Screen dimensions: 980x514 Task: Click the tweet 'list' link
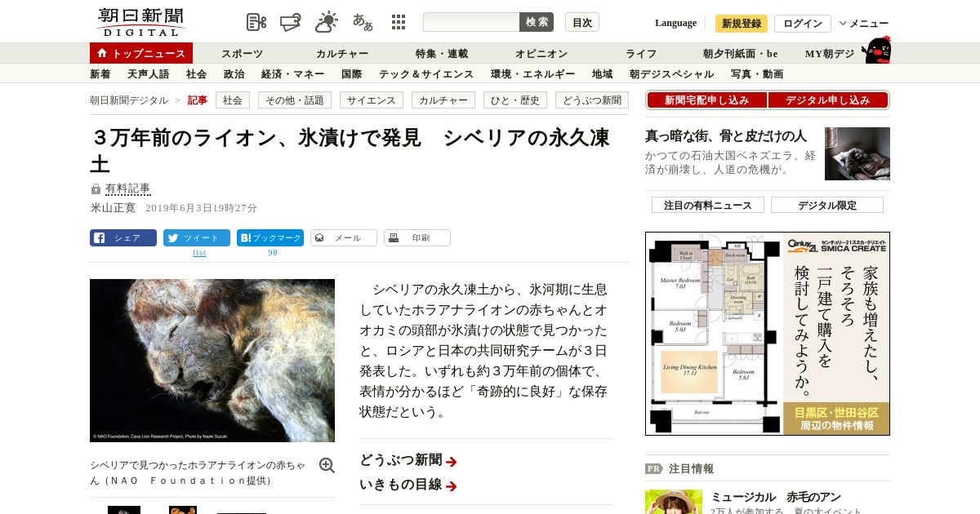[x=199, y=253]
